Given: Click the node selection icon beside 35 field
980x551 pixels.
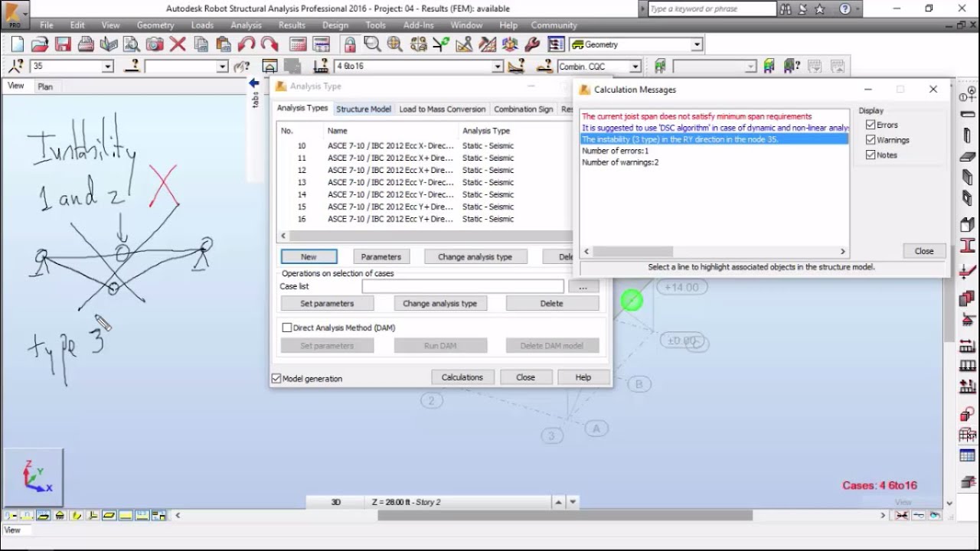Looking at the screenshot, I should coord(16,66).
